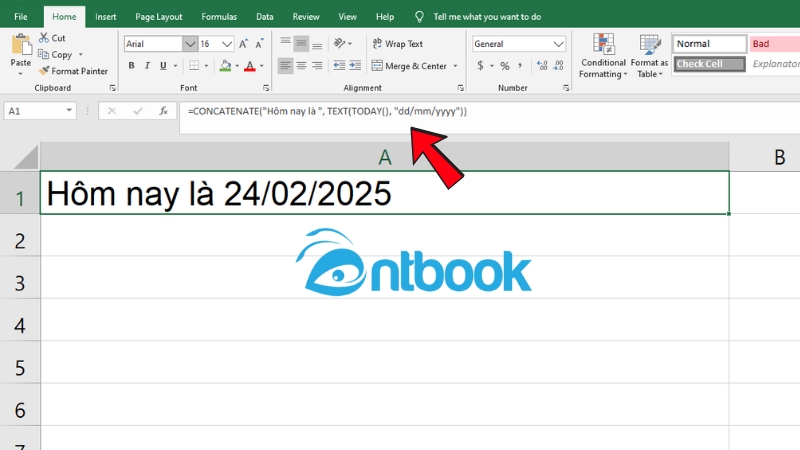Click Decrease Indent icon
Image resolution: width=800 pixels, height=450 pixels.
click(x=339, y=65)
